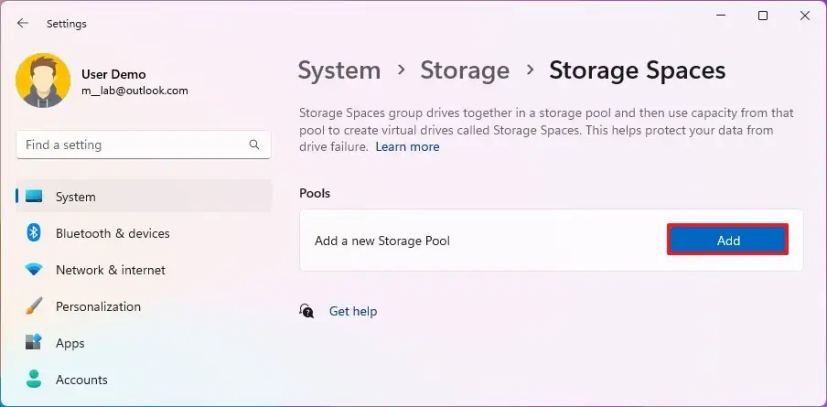This screenshot has width=827, height=407.
Task: Click the back arrow icon in Settings
Action: (23, 23)
